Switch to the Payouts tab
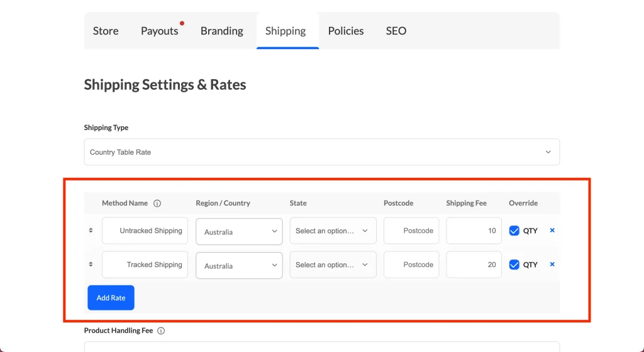The image size is (644, 352). (x=159, y=31)
